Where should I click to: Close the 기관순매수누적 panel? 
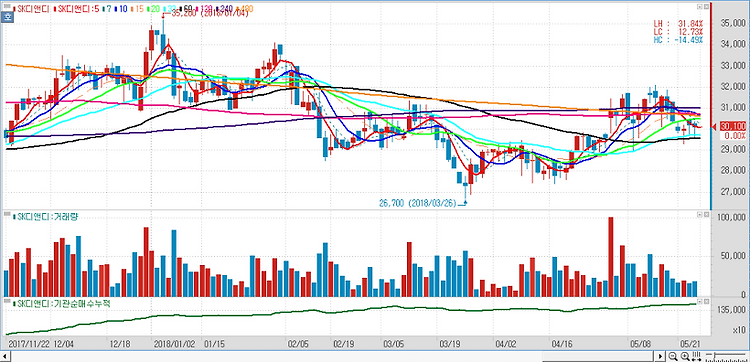(x=706, y=302)
